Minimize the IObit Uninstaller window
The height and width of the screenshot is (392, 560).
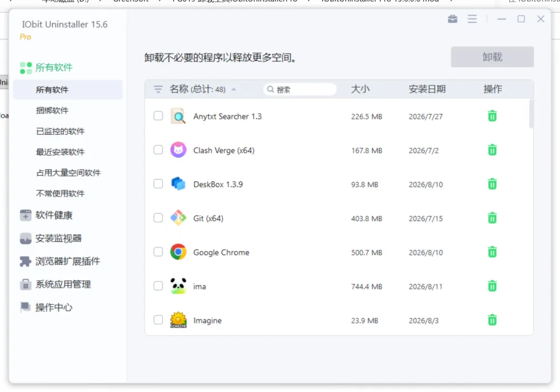tap(502, 19)
